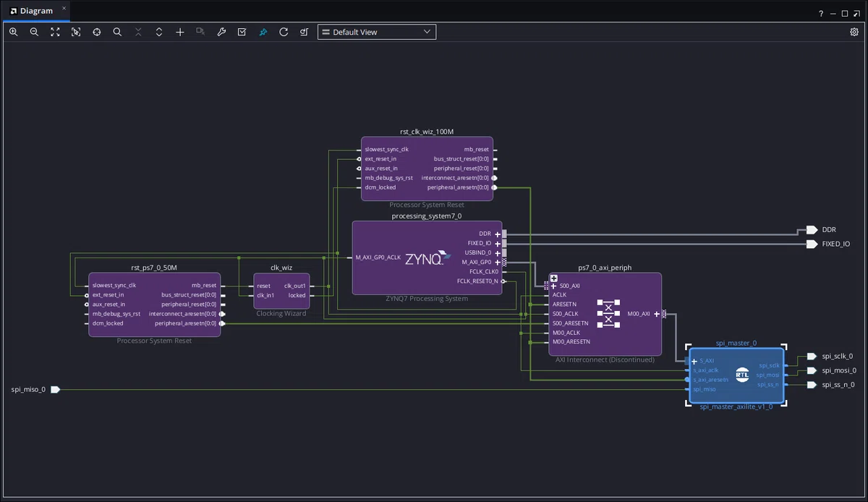The image size is (868, 502).
Task: Click the toolbar icon left of Default View
Action: (x=305, y=32)
